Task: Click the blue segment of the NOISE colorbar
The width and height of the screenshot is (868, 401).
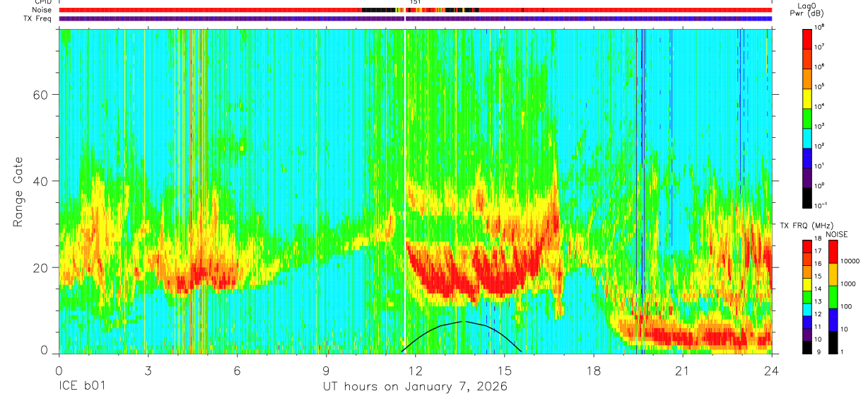Action: tap(834, 320)
